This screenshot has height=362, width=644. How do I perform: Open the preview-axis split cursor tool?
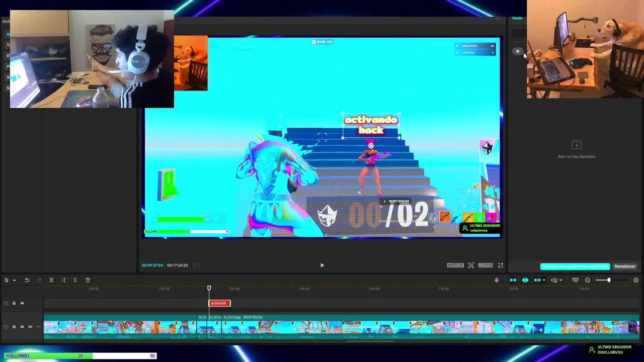coord(554,280)
